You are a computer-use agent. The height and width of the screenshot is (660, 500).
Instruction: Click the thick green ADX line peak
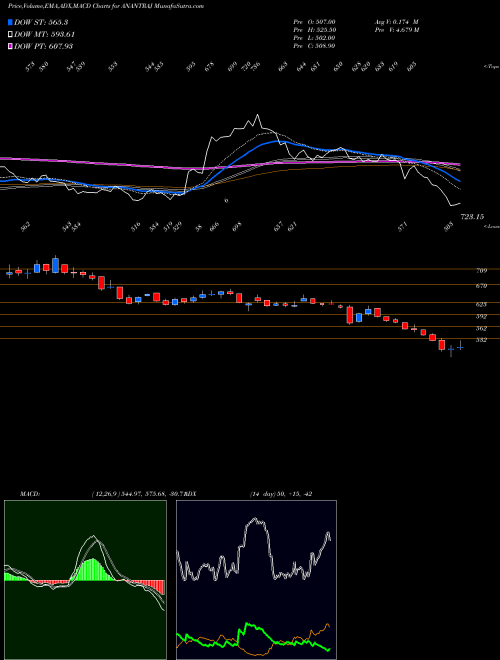[x=247, y=624]
